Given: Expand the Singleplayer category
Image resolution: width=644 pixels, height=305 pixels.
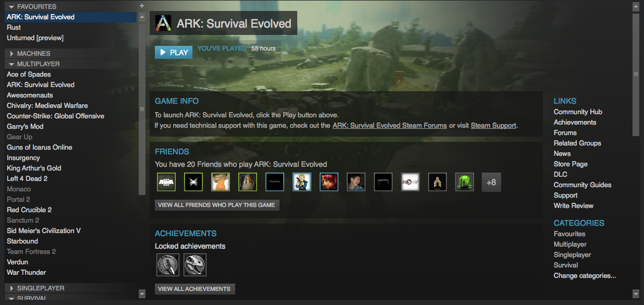Looking at the screenshot, I should point(11,288).
